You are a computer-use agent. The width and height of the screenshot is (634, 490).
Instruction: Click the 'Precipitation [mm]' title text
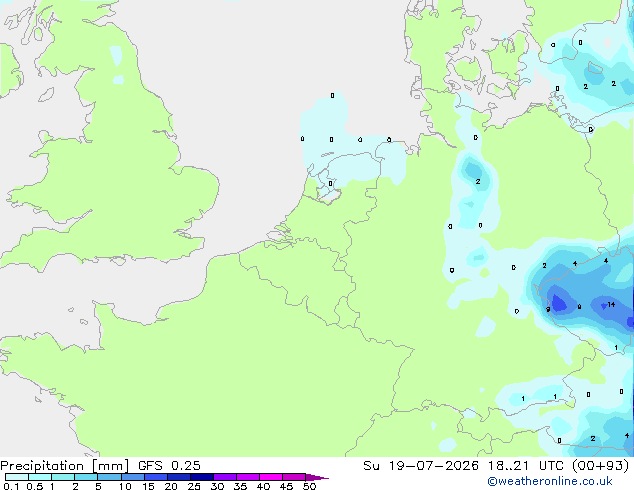pyautogui.click(x=65, y=466)
